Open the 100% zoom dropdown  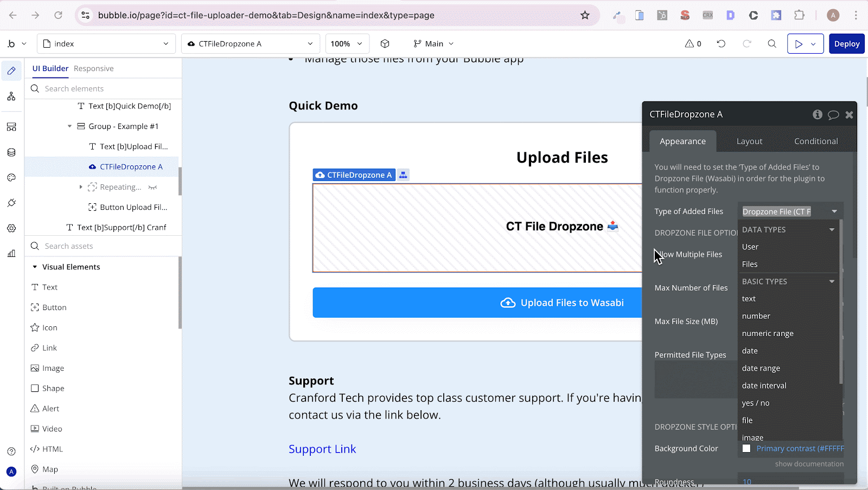(347, 44)
